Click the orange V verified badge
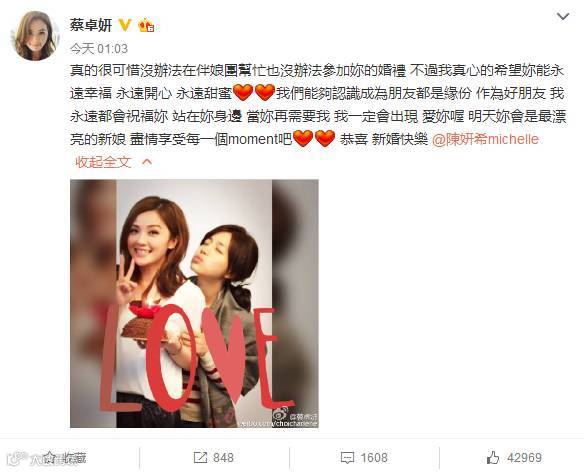The image size is (584, 472). click(125, 25)
